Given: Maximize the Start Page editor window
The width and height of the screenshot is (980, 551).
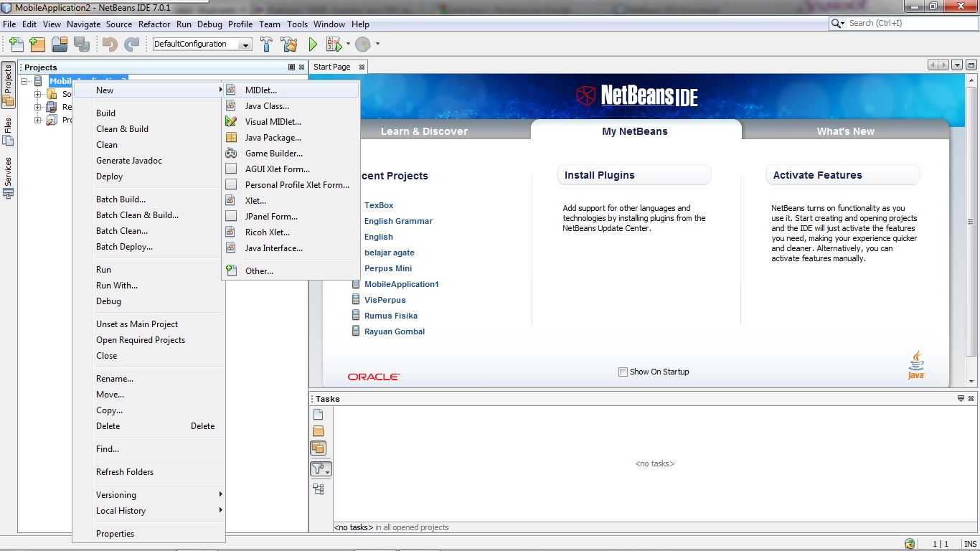Looking at the screenshot, I should [971, 65].
